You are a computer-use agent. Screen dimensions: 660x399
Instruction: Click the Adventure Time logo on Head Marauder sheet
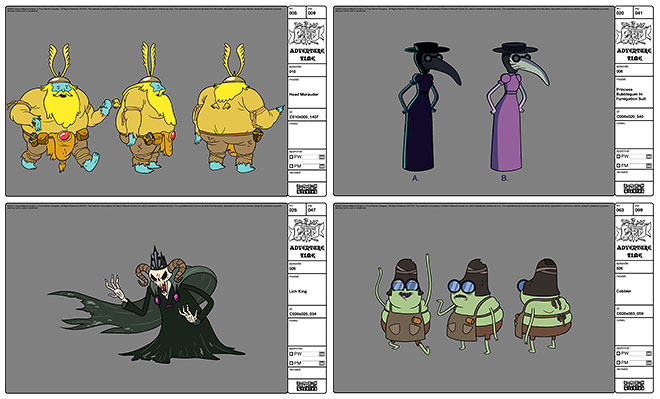[x=307, y=41]
